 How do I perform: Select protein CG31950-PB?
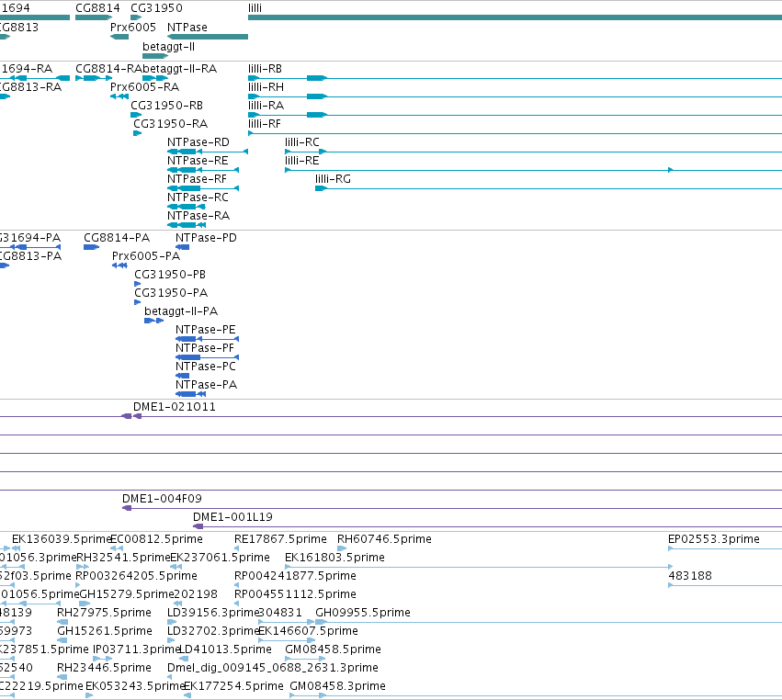(170, 275)
